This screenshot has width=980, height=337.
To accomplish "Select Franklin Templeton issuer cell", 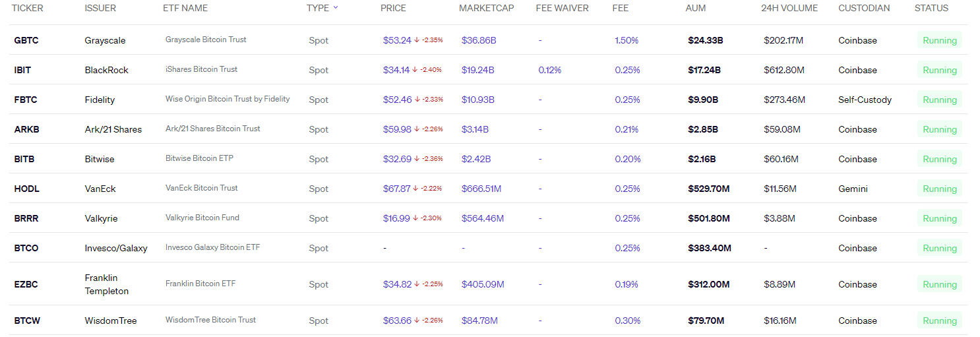I will (x=106, y=284).
